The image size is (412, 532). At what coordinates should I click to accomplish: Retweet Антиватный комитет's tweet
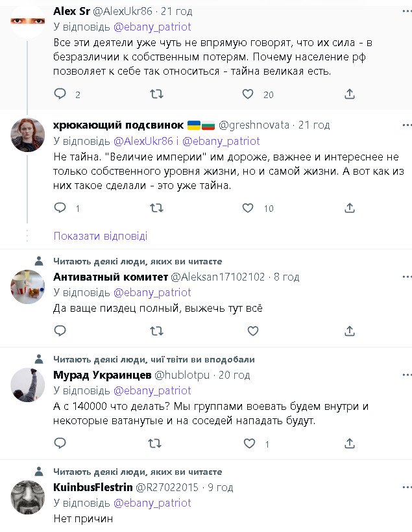point(156,331)
